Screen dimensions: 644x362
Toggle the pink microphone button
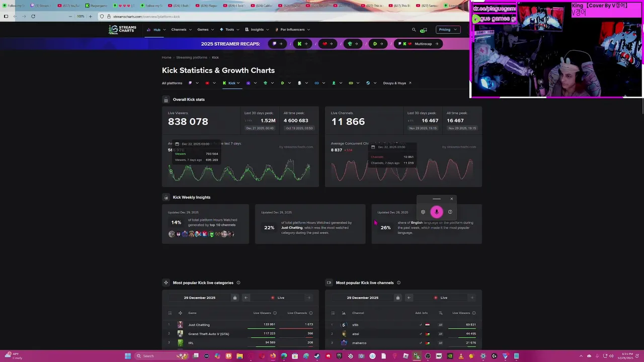(437, 212)
